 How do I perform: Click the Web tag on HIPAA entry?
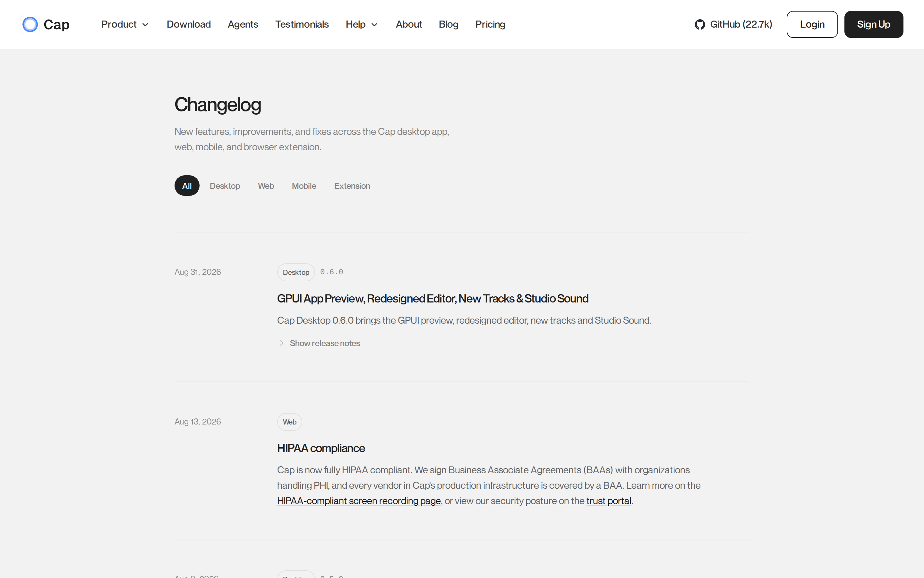(x=289, y=422)
